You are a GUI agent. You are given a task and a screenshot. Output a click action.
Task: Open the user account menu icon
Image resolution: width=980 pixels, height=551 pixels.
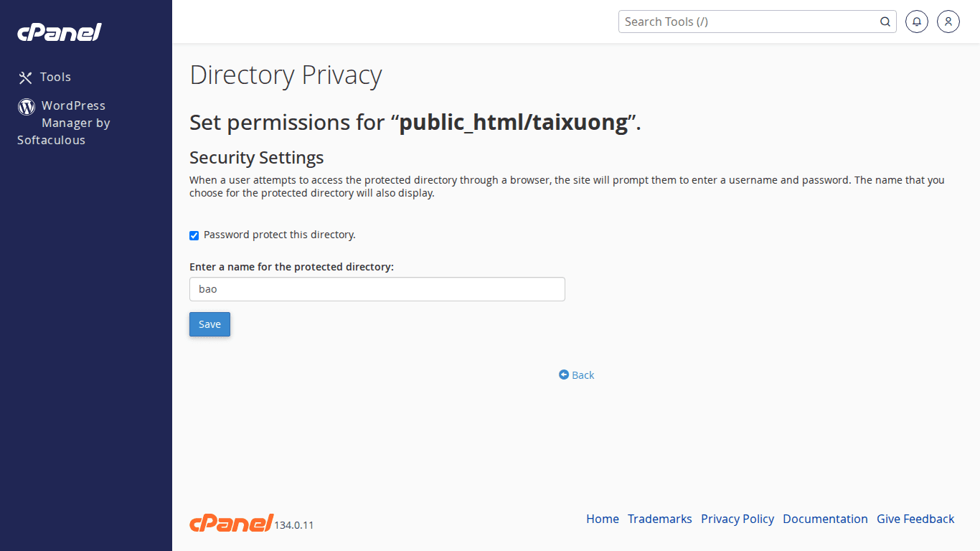948,22
